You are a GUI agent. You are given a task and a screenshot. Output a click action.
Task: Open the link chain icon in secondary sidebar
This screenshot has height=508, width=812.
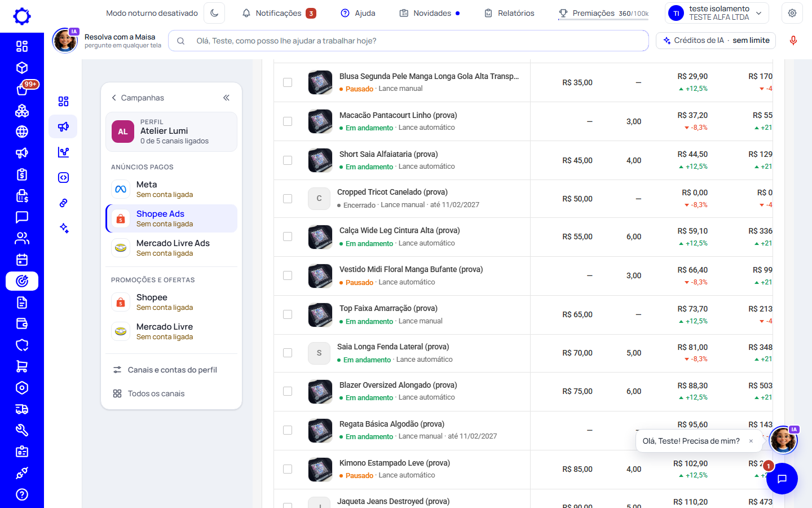pos(63,203)
